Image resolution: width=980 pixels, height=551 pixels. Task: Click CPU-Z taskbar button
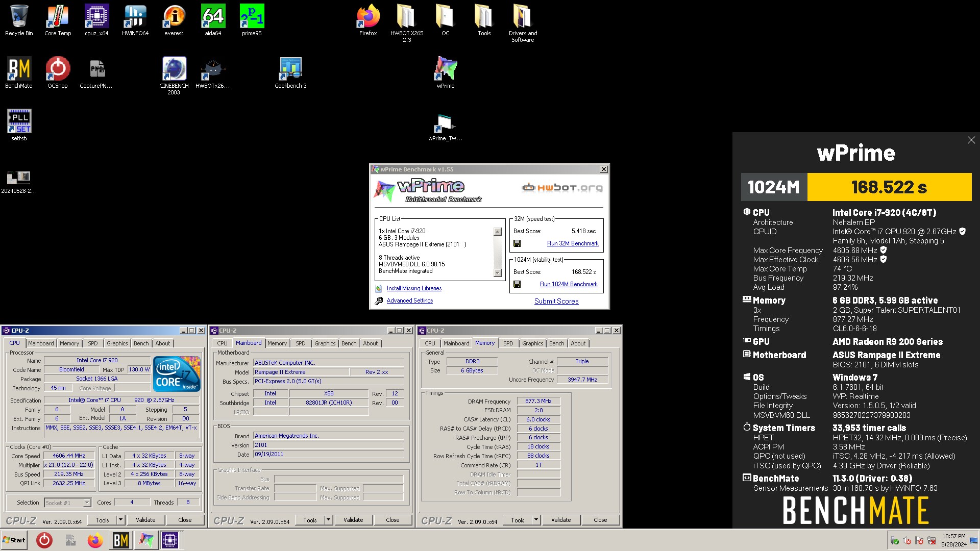point(170,540)
